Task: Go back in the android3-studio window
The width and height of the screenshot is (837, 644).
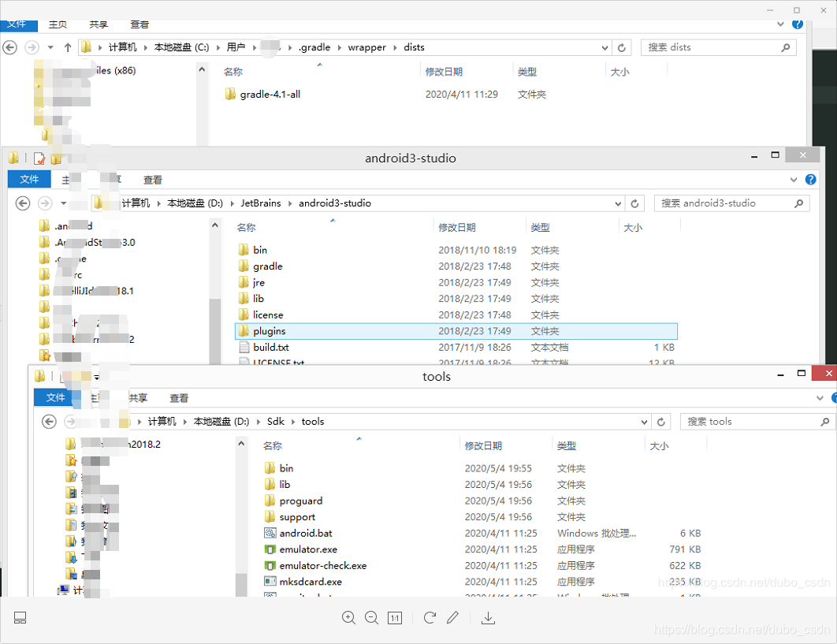Action: point(22,203)
